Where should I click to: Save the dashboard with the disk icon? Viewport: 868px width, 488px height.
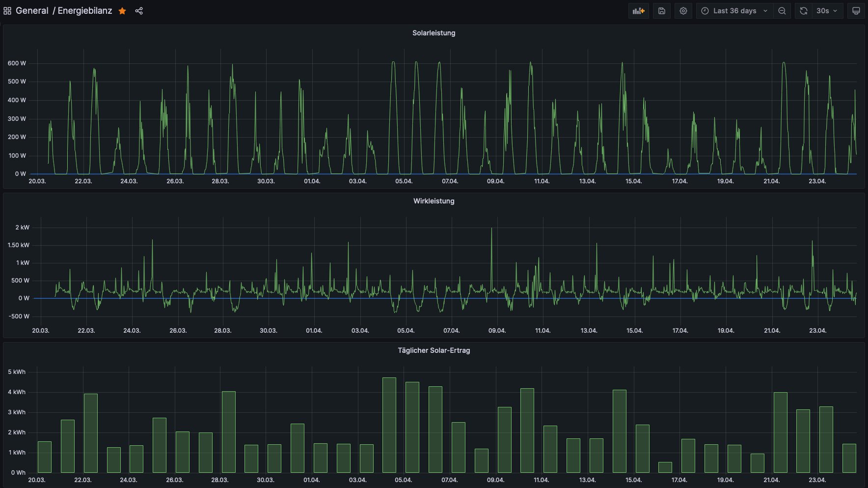[x=661, y=11]
